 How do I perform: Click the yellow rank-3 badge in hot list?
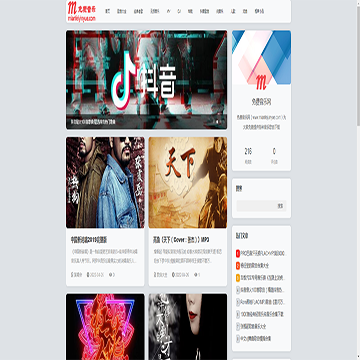pyautogui.click(x=238, y=278)
